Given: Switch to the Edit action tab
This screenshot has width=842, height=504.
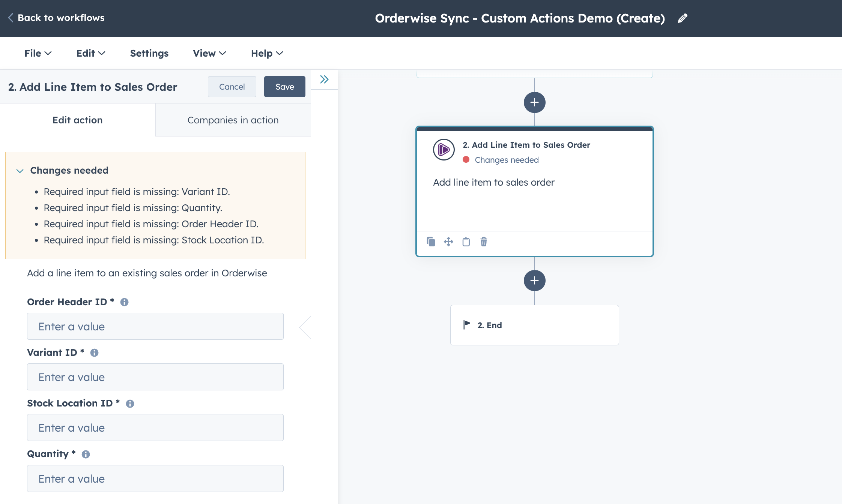Looking at the screenshot, I should [x=78, y=120].
